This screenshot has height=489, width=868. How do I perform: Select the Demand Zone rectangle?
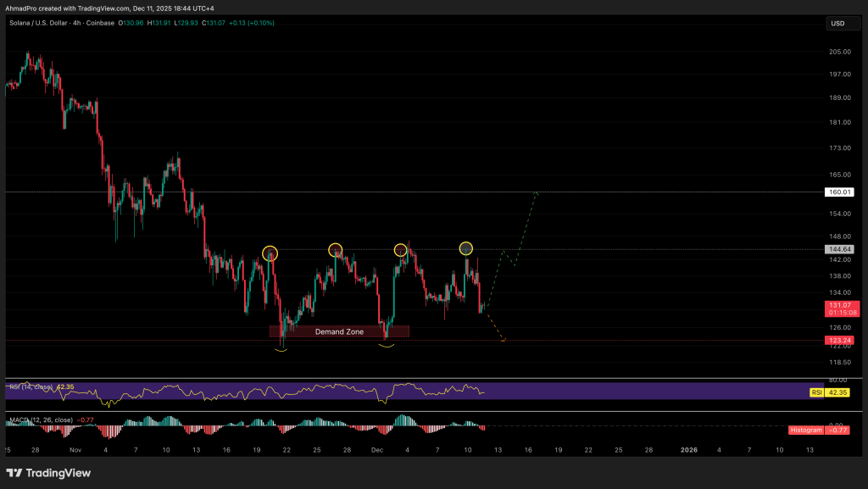339,331
